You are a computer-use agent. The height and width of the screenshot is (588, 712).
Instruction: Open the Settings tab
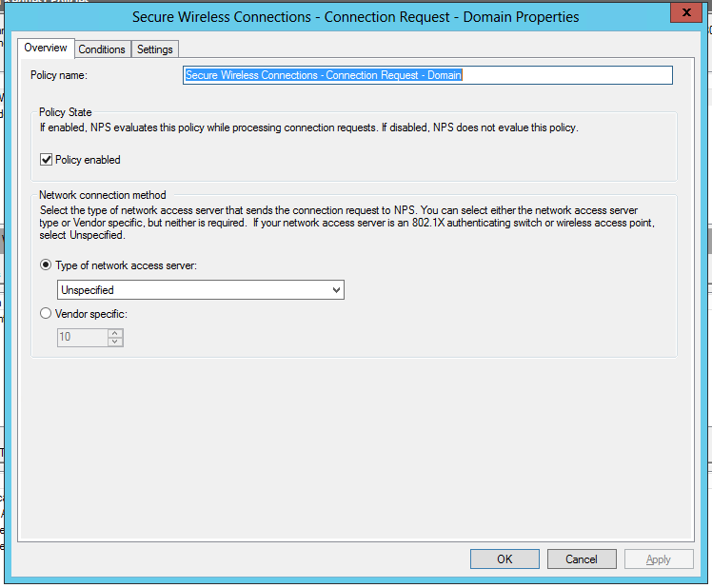(x=155, y=49)
